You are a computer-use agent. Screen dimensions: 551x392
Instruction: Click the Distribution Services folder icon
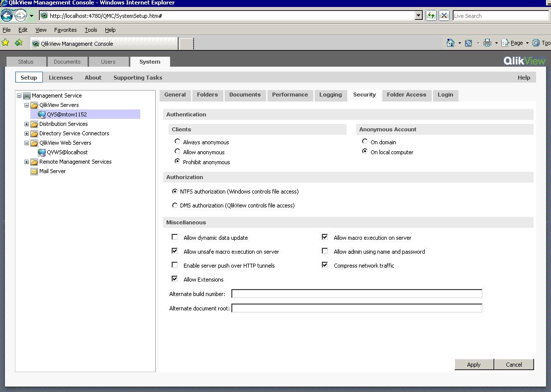pos(34,124)
